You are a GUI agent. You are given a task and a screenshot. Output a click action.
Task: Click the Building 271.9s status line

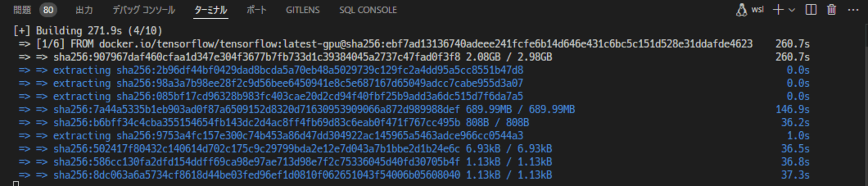pyautogui.click(x=88, y=31)
